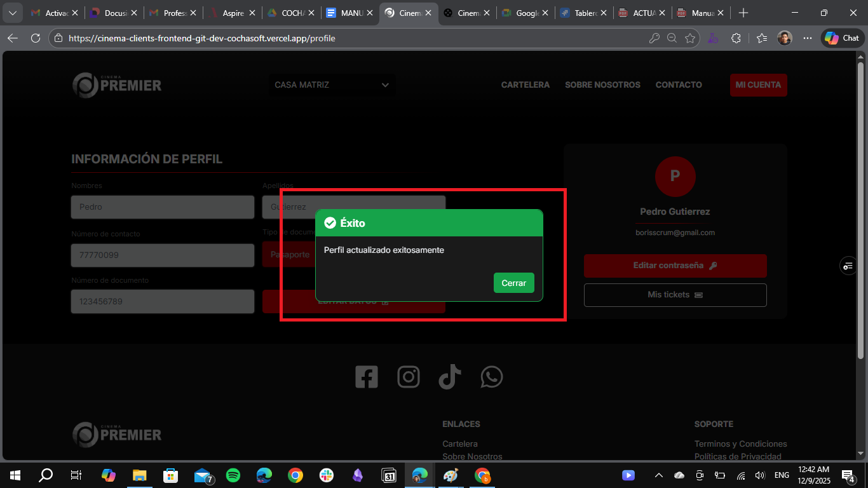Add page to favorites star icon
Screen dimensions: 868x488
pos(690,38)
